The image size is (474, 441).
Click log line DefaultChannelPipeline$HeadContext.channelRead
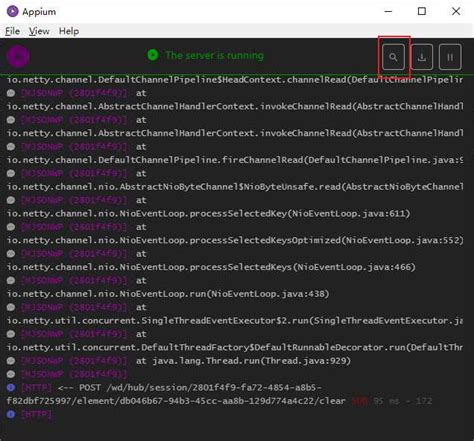pos(235,80)
